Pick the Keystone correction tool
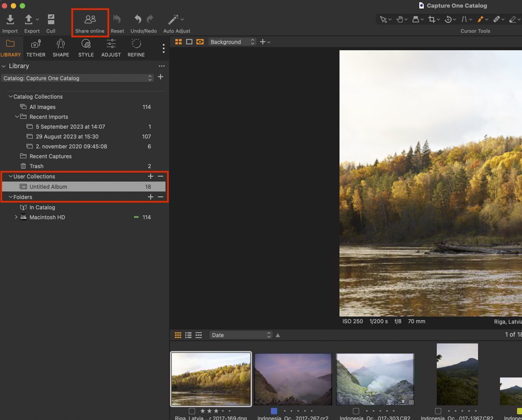522x420 pixels. tap(465, 20)
